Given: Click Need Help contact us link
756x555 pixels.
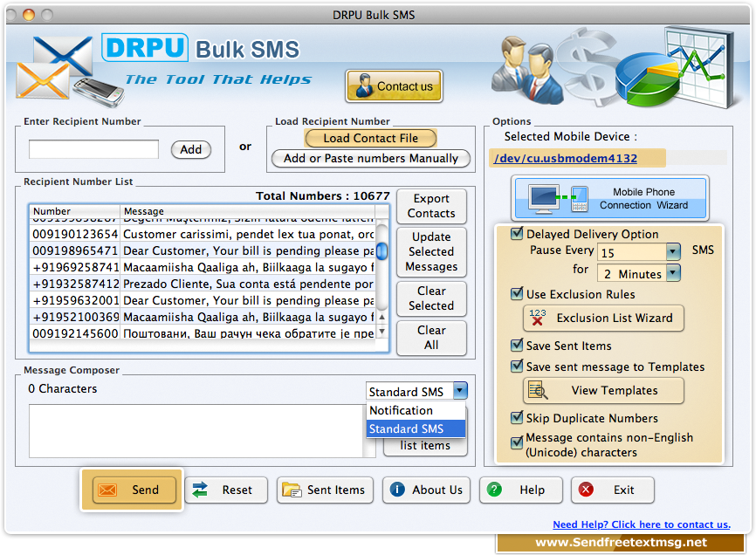Looking at the screenshot, I should pyautogui.click(x=642, y=524).
